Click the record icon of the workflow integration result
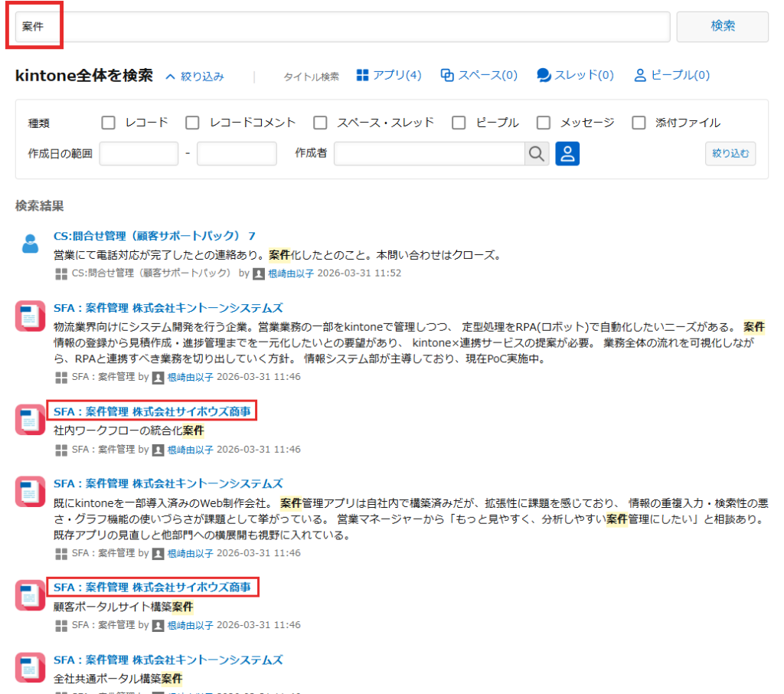Screen dimensions: 784x694 31,420
